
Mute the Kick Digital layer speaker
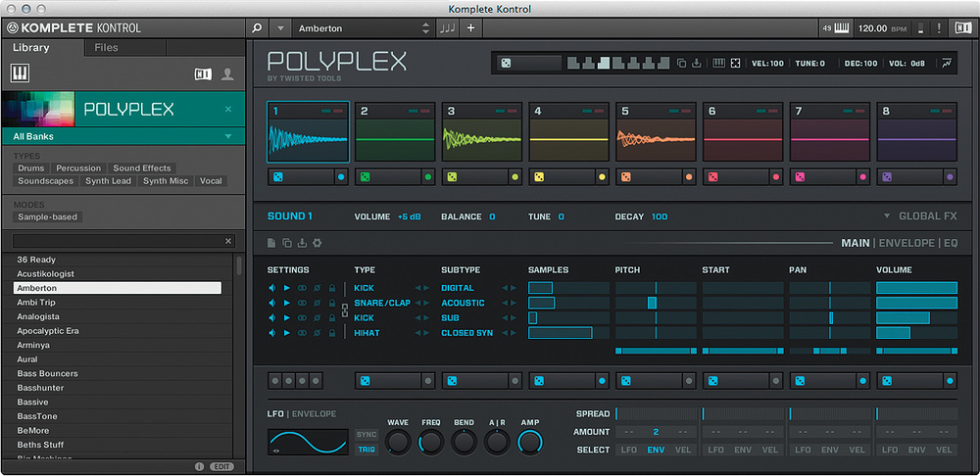(x=271, y=288)
